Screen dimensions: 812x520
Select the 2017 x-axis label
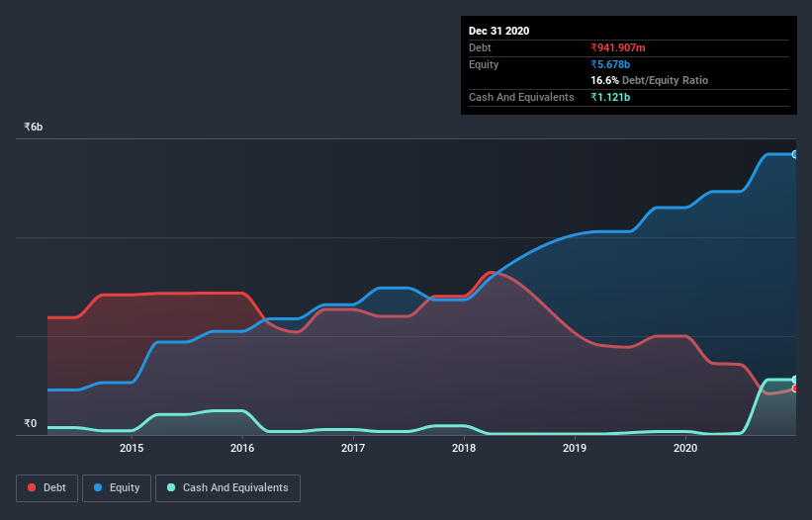click(x=353, y=448)
